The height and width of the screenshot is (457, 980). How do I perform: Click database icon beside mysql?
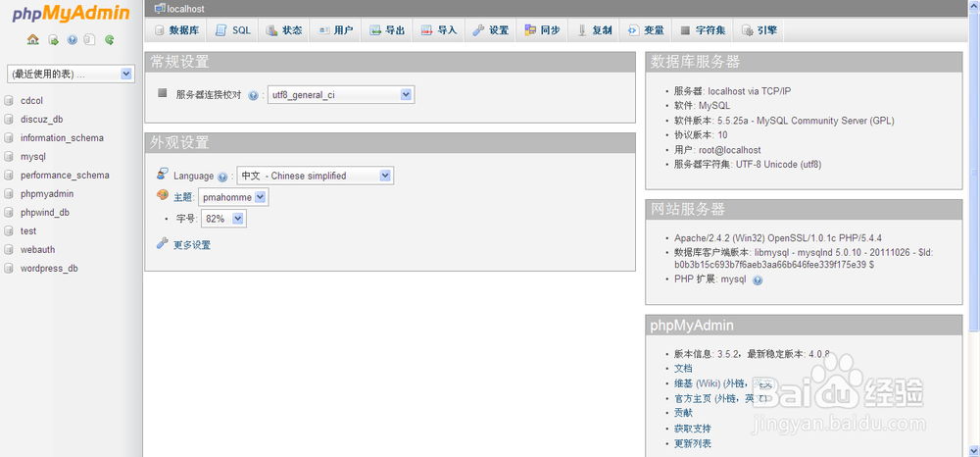click(x=9, y=157)
